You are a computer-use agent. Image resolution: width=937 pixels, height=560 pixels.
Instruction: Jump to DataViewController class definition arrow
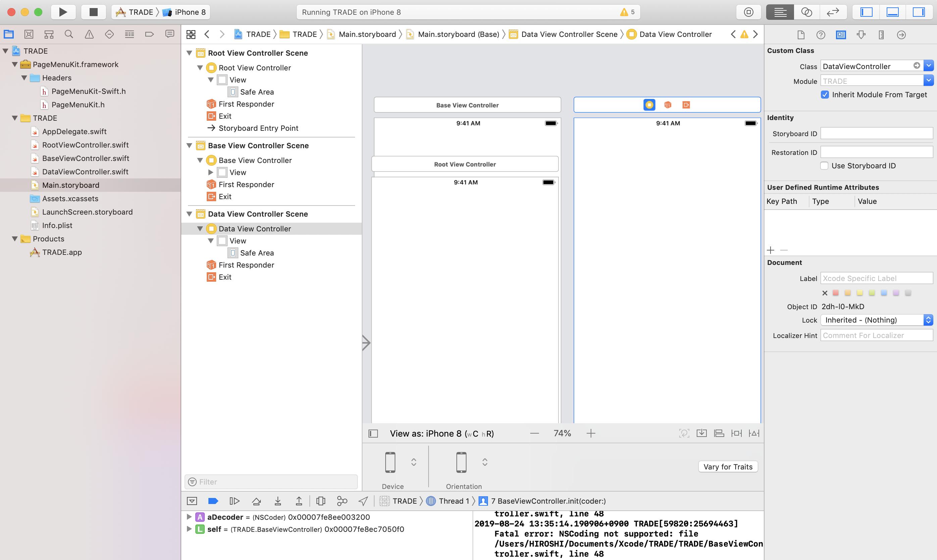(917, 66)
